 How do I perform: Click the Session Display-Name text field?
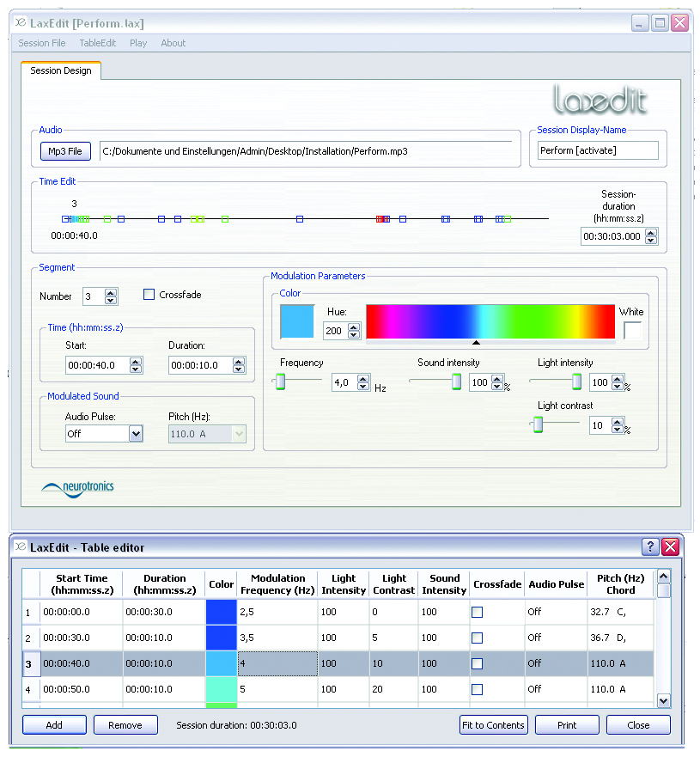pos(598,150)
